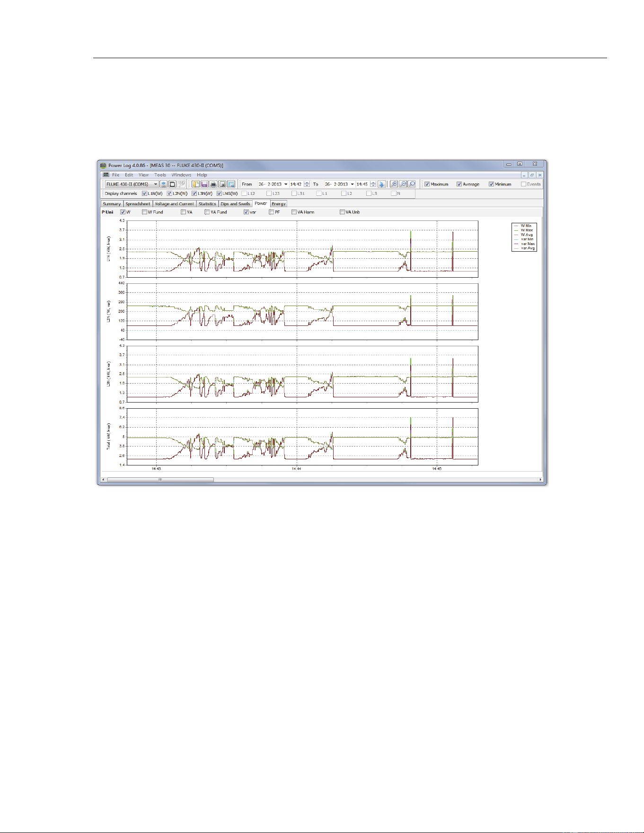Image resolution: width=644 pixels, height=833 pixels.
Task: Click the horizontal scrollbar thumb
Action: point(160,480)
